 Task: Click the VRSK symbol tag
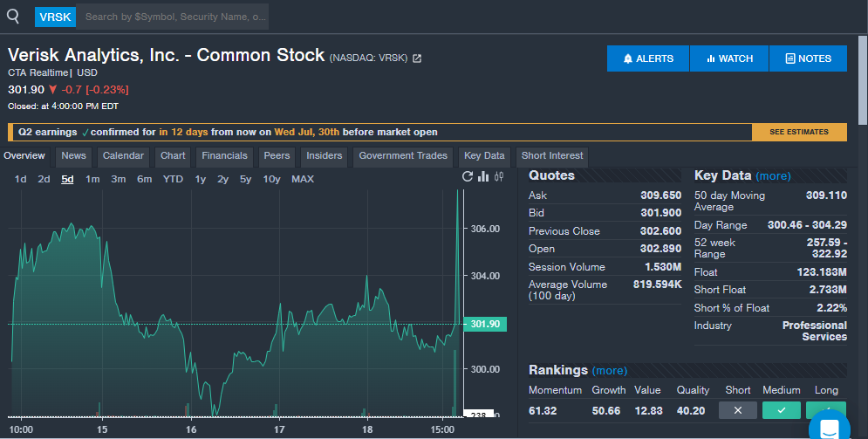(55, 17)
